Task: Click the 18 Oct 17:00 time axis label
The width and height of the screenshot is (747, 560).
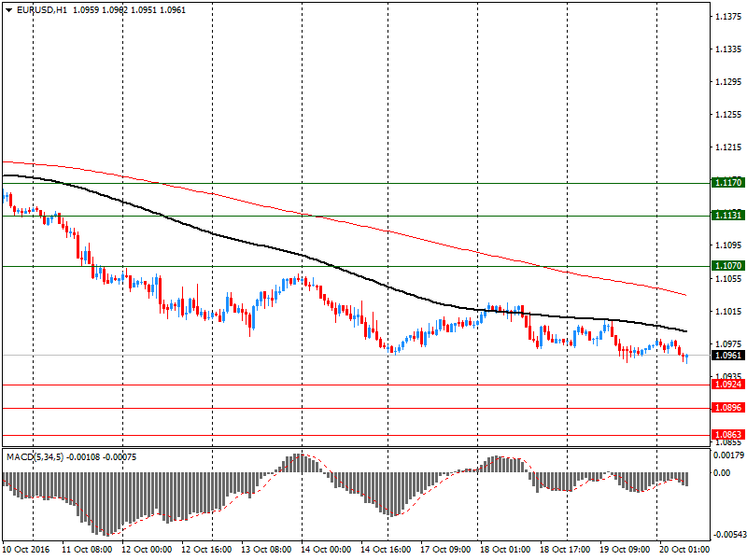Action: (565, 550)
